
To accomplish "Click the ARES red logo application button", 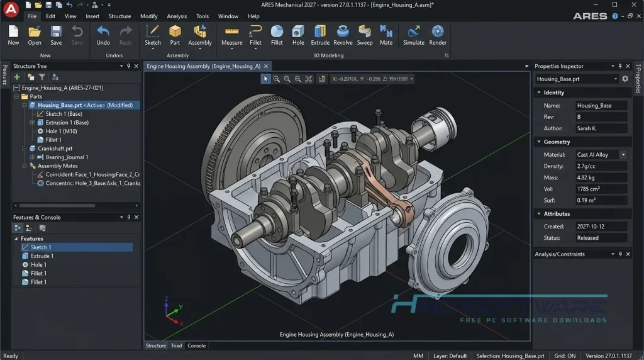I will point(11,10).
